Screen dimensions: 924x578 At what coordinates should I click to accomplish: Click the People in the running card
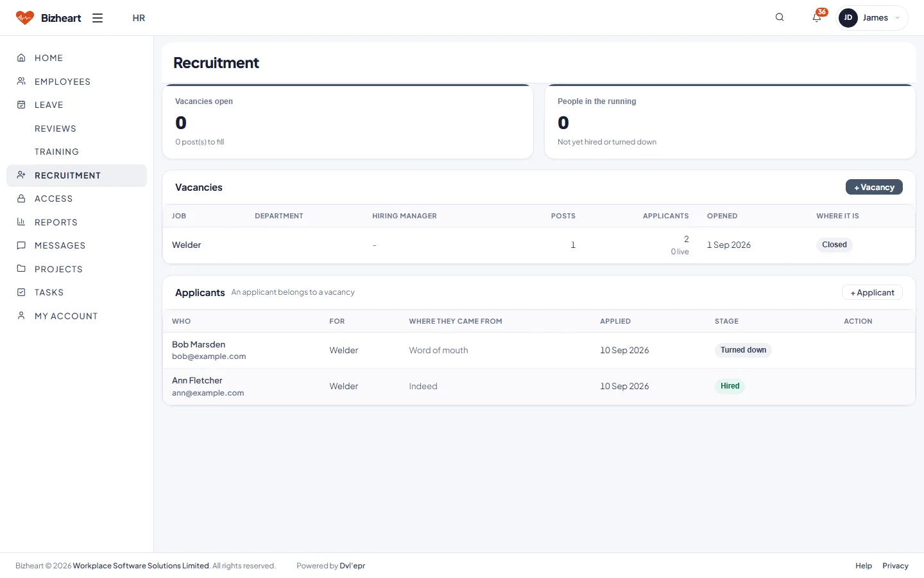730,121
